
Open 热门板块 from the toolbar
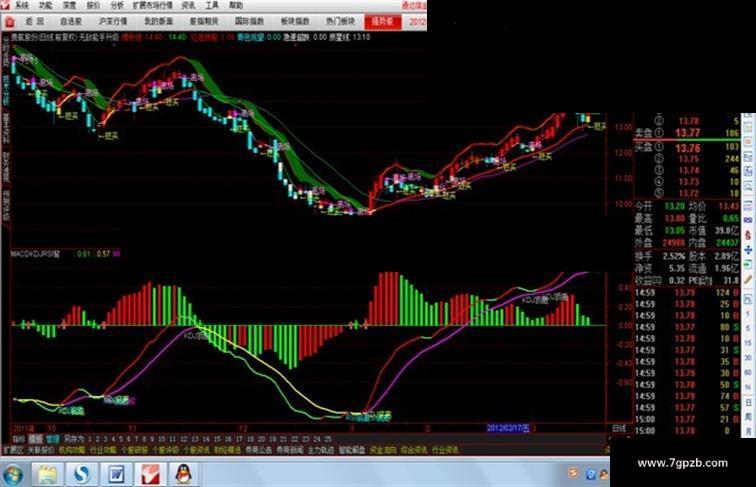pos(340,22)
